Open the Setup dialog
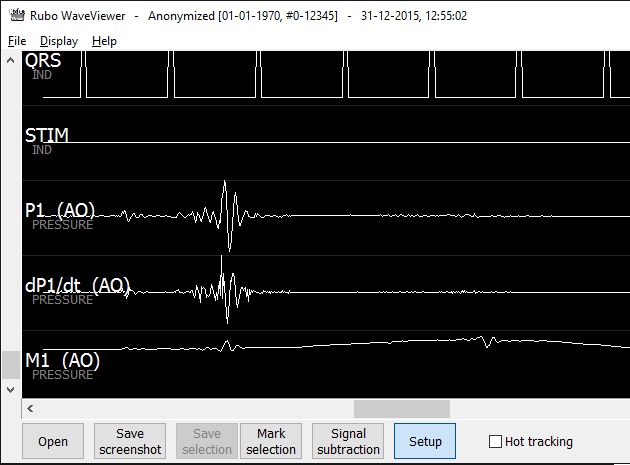 click(x=425, y=441)
